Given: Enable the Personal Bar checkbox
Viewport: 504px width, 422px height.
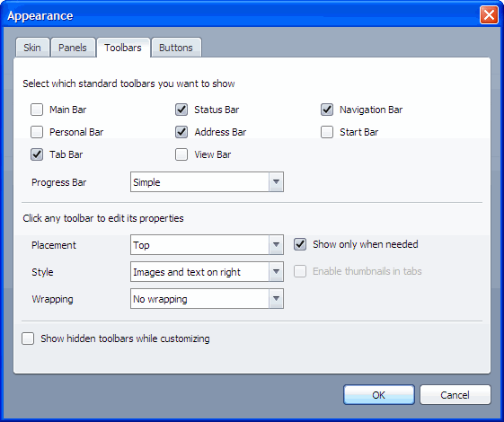Looking at the screenshot, I should (37, 132).
